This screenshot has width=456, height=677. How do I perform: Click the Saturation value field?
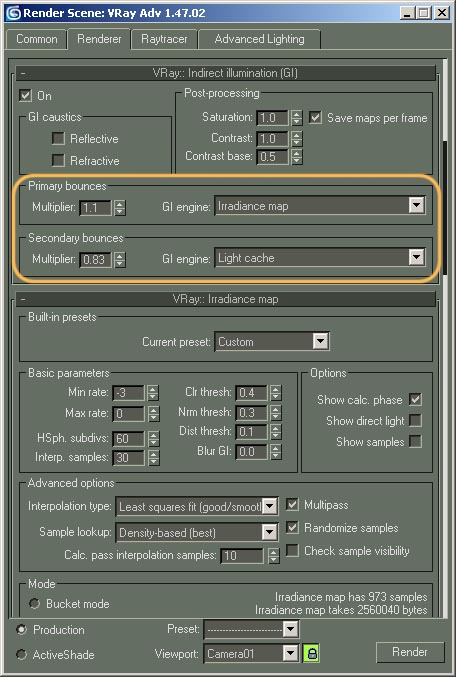pyautogui.click(x=272, y=118)
